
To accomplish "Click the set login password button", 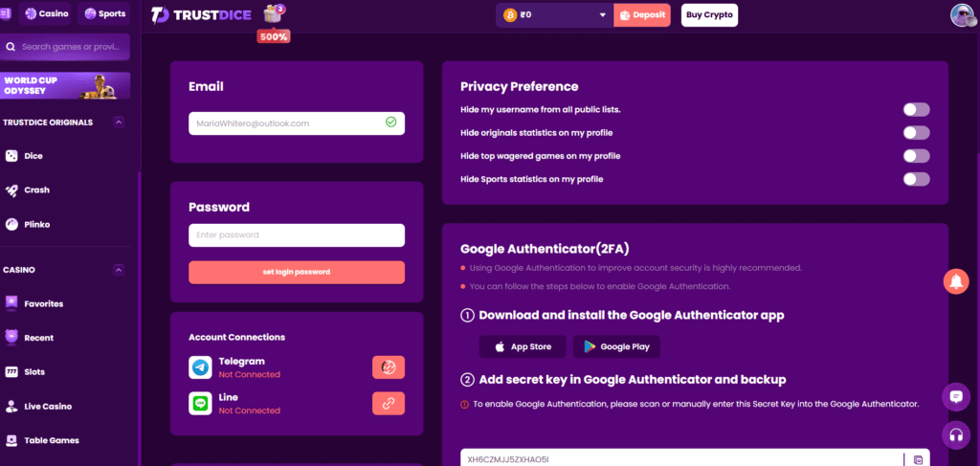I will pyautogui.click(x=297, y=273).
